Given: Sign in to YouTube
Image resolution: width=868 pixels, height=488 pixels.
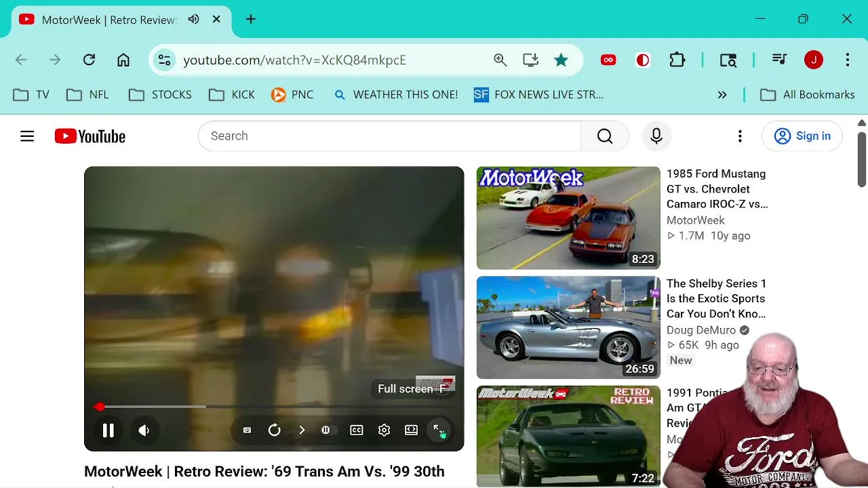Looking at the screenshot, I should tap(802, 136).
